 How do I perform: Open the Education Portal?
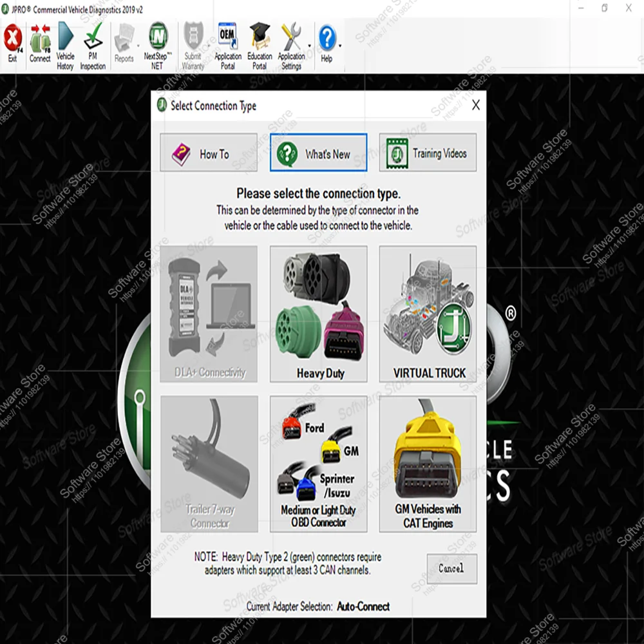tap(260, 46)
